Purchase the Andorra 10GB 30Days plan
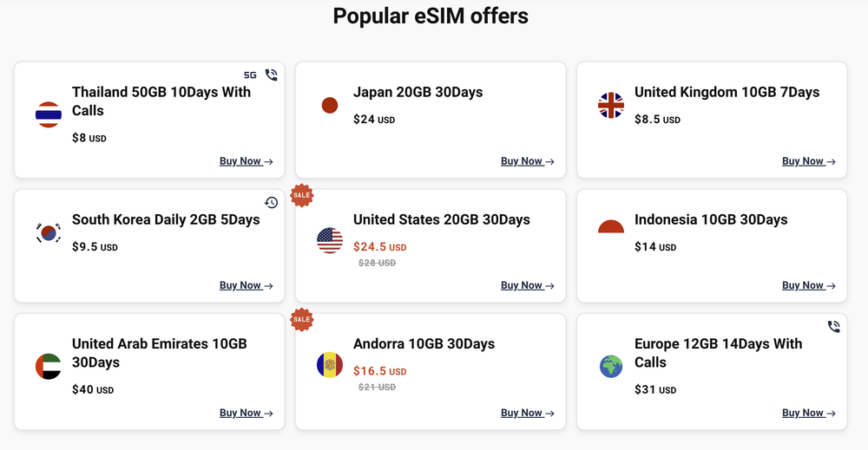 pyautogui.click(x=527, y=413)
